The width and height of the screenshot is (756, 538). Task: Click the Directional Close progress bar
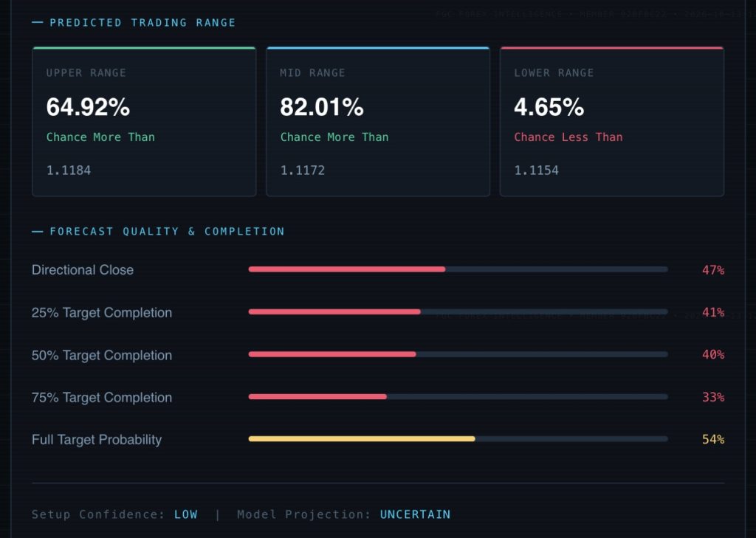(x=458, y=269)
